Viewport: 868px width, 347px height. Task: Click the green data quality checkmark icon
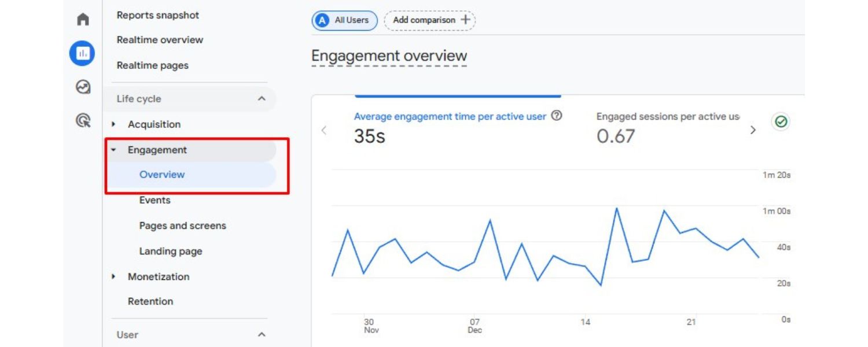coord(780,121)
